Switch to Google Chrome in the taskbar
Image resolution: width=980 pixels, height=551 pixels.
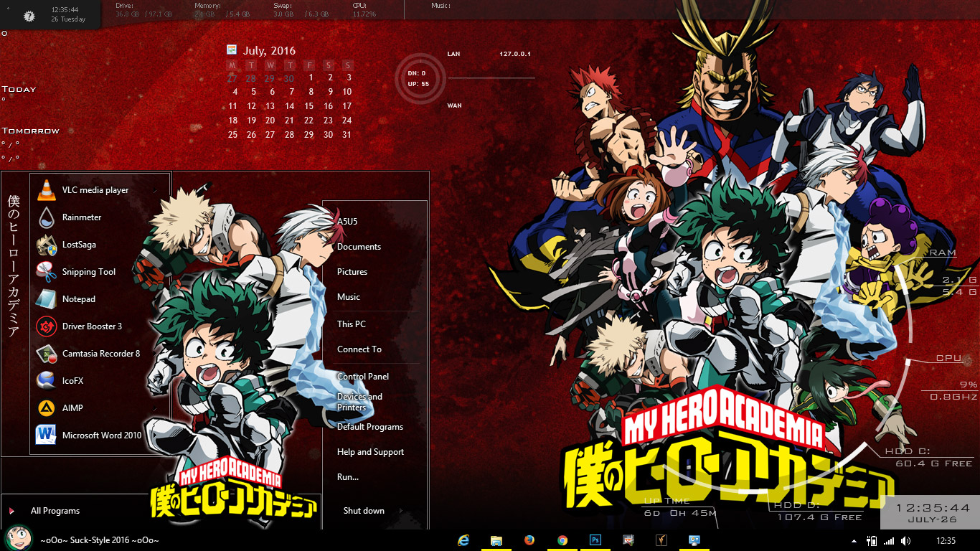(x=562, y=540)
